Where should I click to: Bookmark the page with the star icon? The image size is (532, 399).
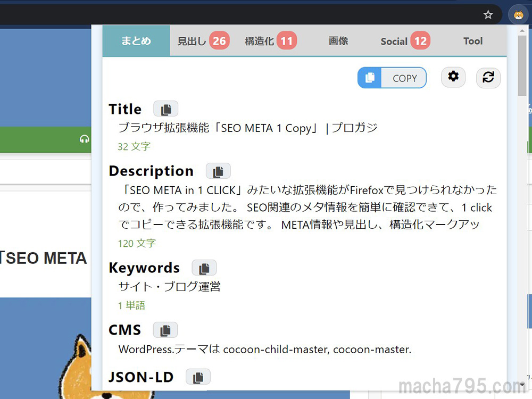point(488,14)
